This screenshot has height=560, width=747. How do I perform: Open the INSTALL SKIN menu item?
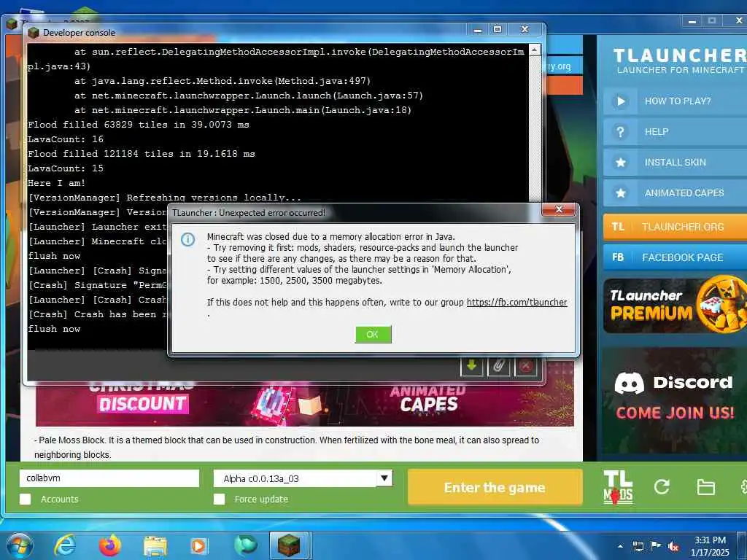pyautogui.click(x=675, y=163)
